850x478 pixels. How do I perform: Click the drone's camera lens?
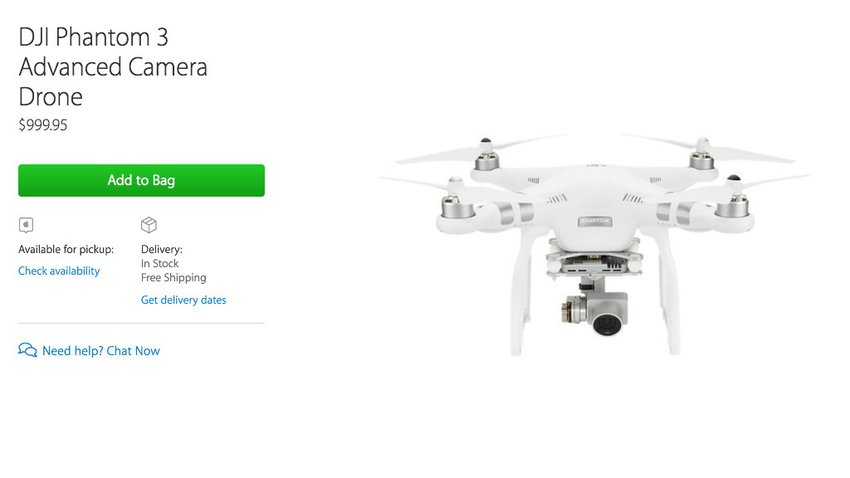607,324
